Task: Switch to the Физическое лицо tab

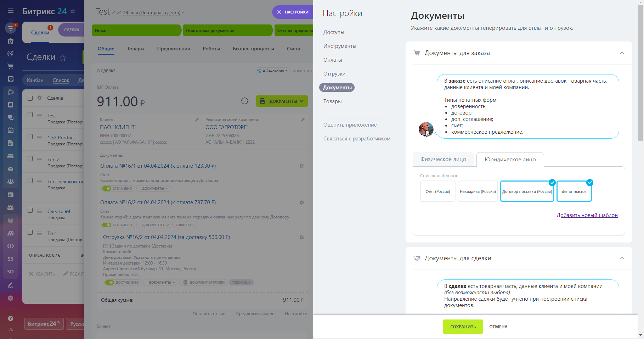Action: tap(443, 159)
